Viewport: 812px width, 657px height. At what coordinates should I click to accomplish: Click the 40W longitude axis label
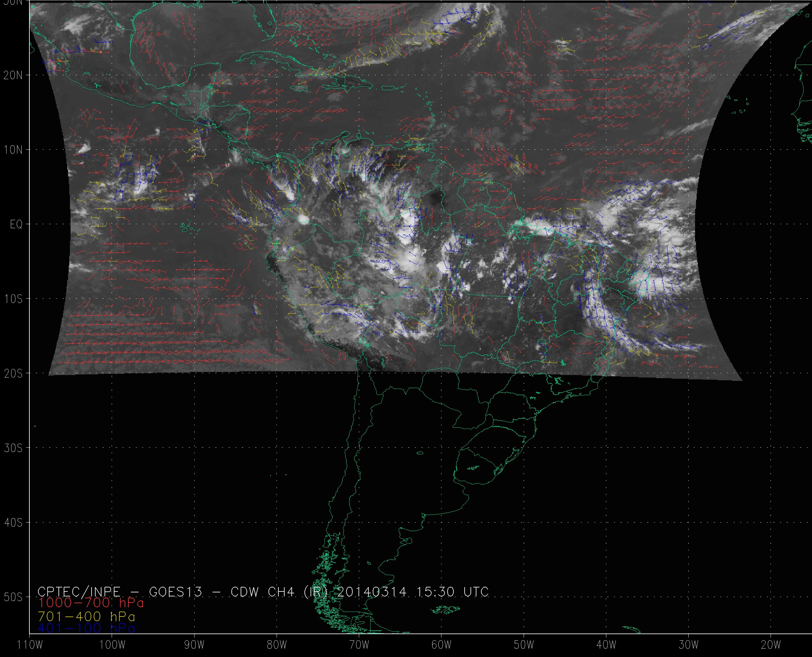(x=606, y=645)
